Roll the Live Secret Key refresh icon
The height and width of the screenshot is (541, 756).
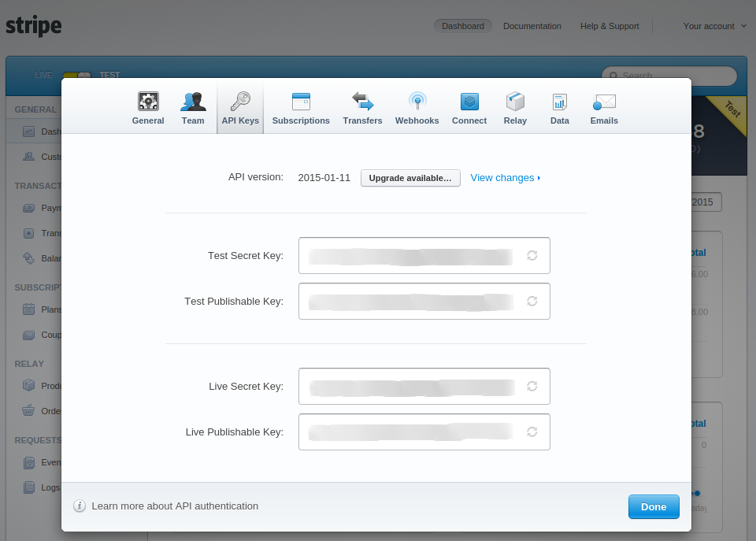532,386
